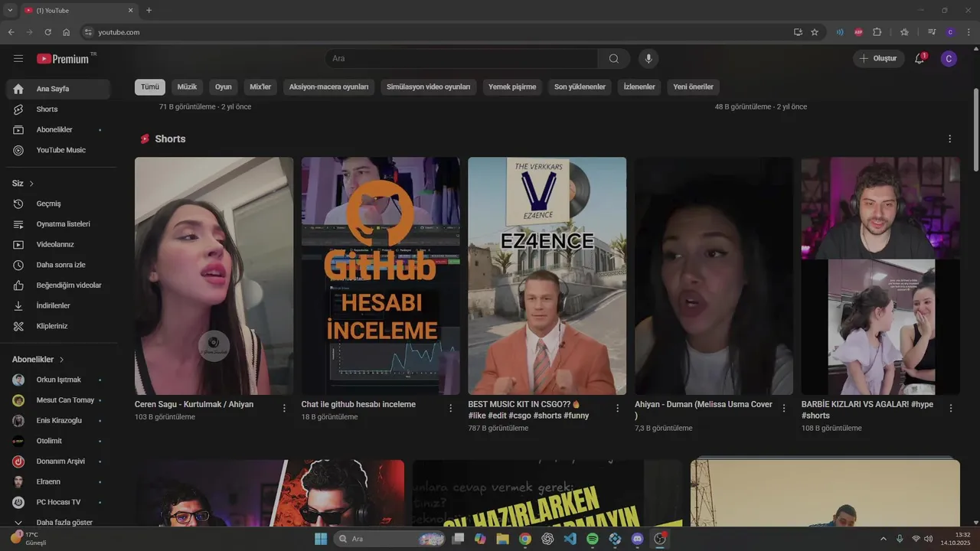Expand Daha fazla göster subscriptions
Viewport: 980px width, 551px height.
(59, 523)
